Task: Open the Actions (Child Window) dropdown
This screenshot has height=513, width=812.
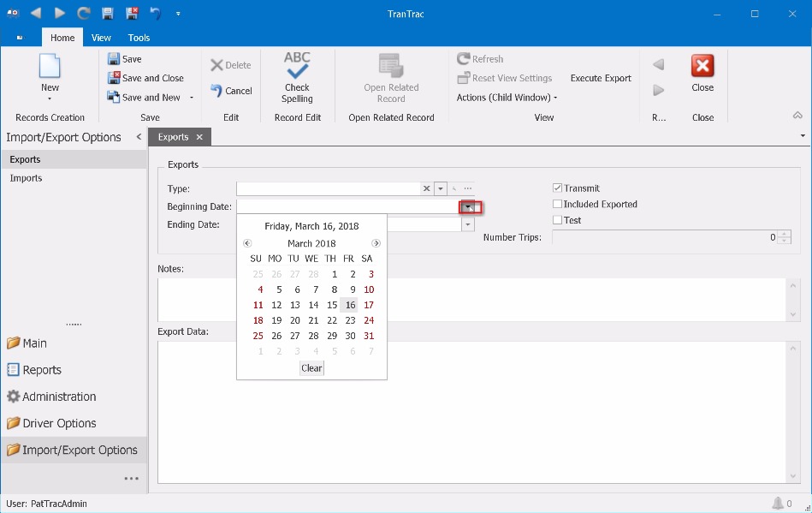Action: [507, 97]
